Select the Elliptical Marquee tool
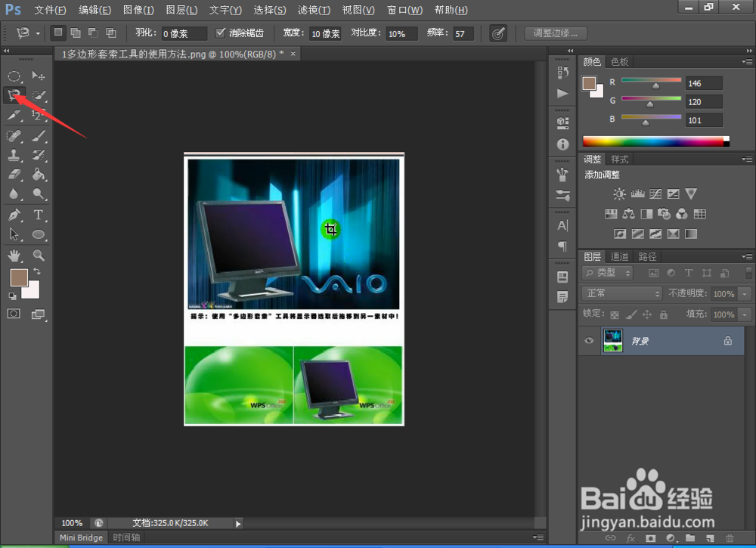Screen dimensions: 756x548 (x=14, y=76)
